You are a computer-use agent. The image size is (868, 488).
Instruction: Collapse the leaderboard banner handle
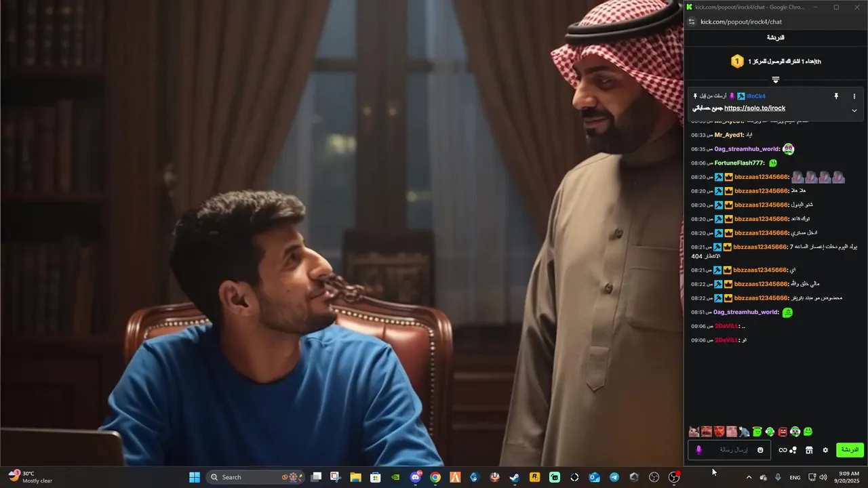pyautogui.click(x=776, y=79)
